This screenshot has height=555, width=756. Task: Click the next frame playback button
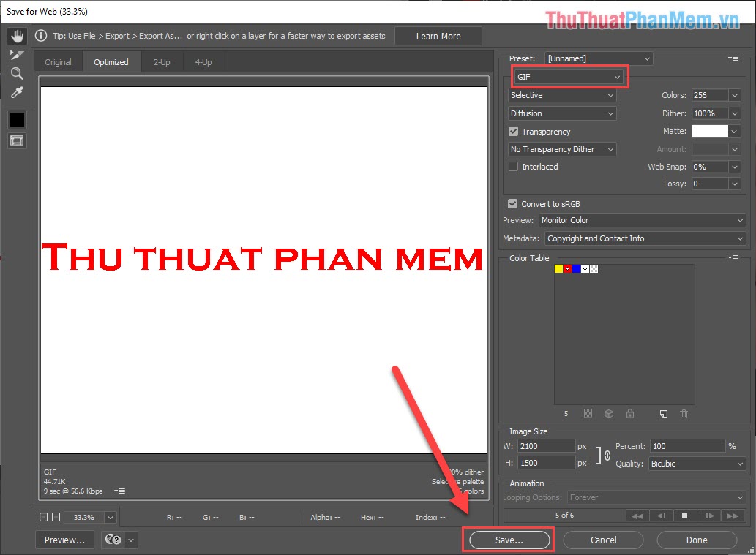point(709,516)
